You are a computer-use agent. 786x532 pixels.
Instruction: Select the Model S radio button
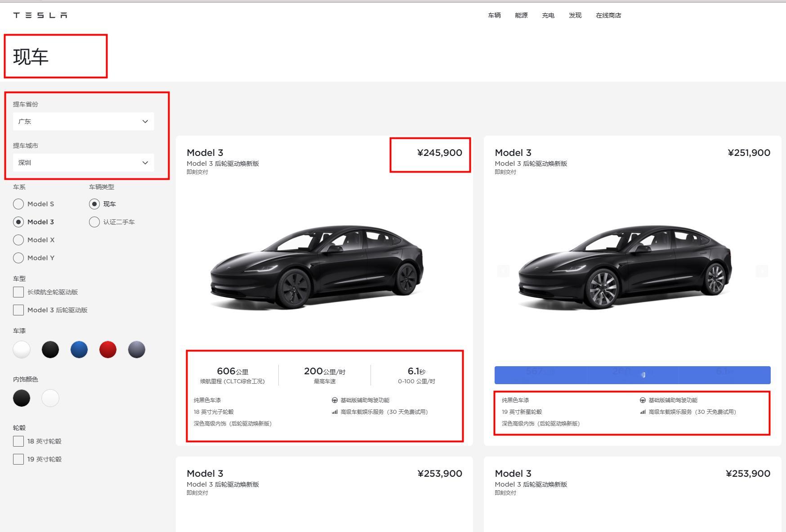[x=18, y=204]
